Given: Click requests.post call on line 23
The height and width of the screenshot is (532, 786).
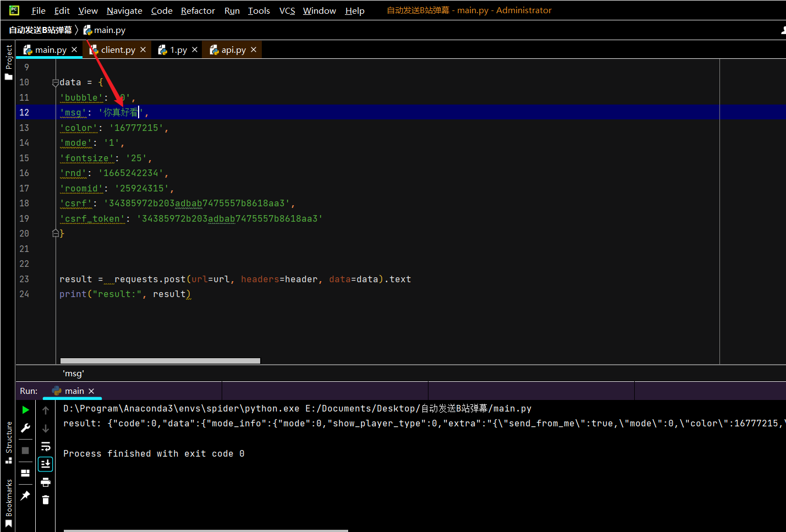Looking at the screenshot, I should point(150,279).
